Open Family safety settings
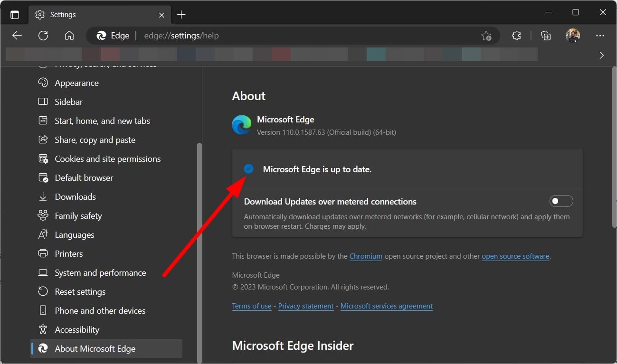Screen dimensions: 617x364 [106, 216]
